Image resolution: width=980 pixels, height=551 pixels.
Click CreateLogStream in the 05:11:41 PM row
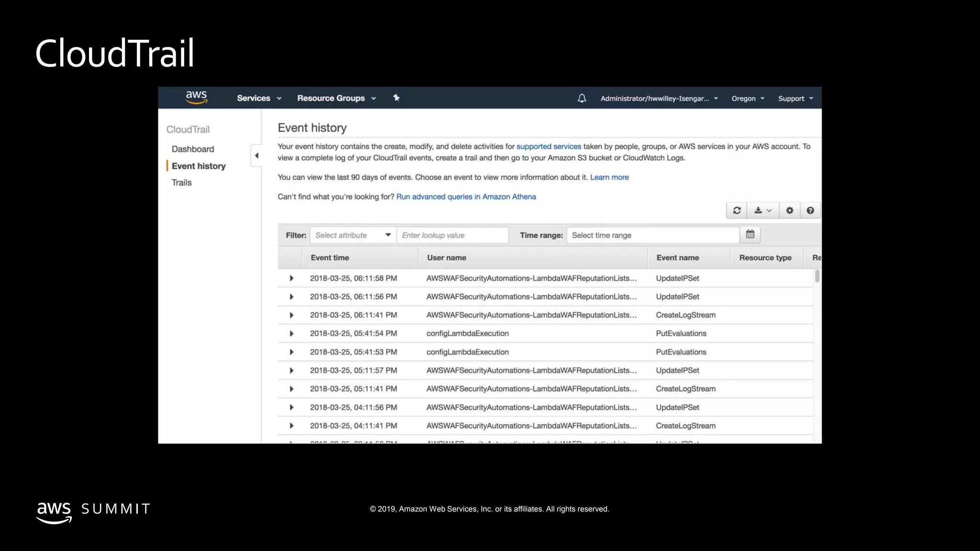(x=686, y=389)
